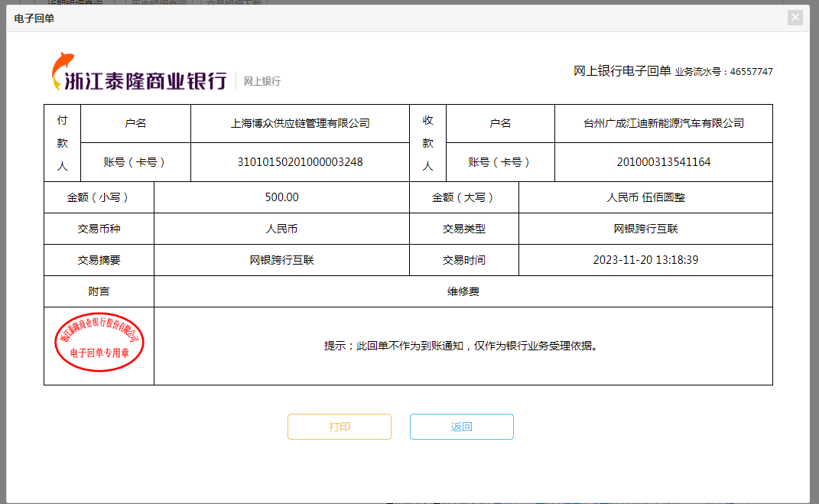This screenshot has height=504, width=819.
Task: Click the amount value 500.00
Action: pyautogui.click(x=281, y=197)
